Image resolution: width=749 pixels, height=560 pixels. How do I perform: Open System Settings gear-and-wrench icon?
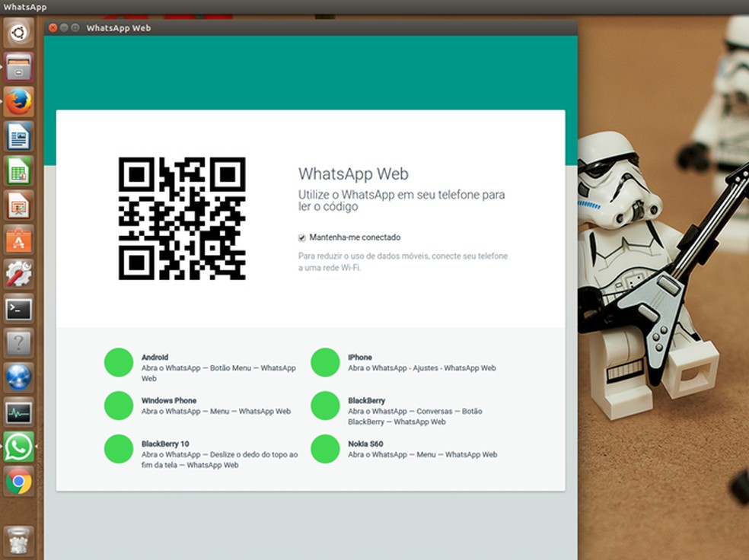[18, 274]
